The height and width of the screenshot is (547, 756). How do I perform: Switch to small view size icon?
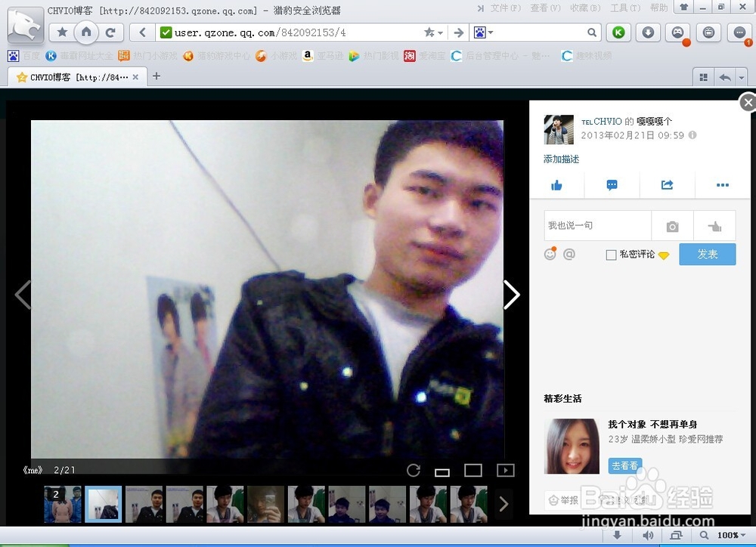click(x=442, y=472)
